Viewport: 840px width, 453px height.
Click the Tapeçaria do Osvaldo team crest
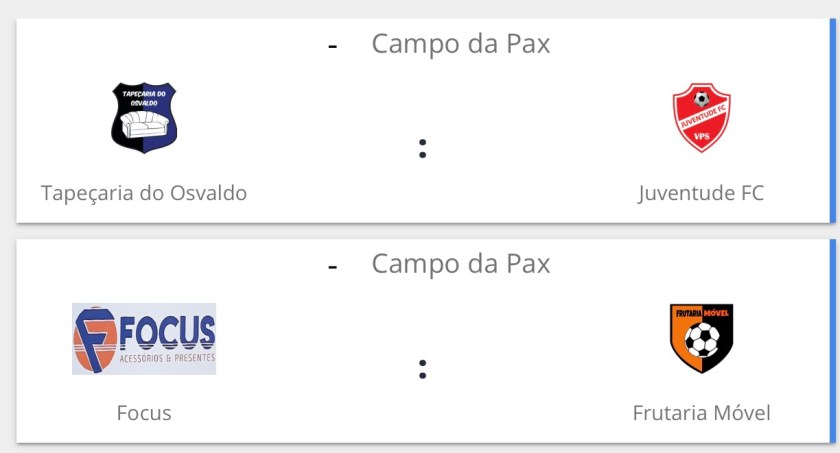pyautogui.click(x=144, y=117)
